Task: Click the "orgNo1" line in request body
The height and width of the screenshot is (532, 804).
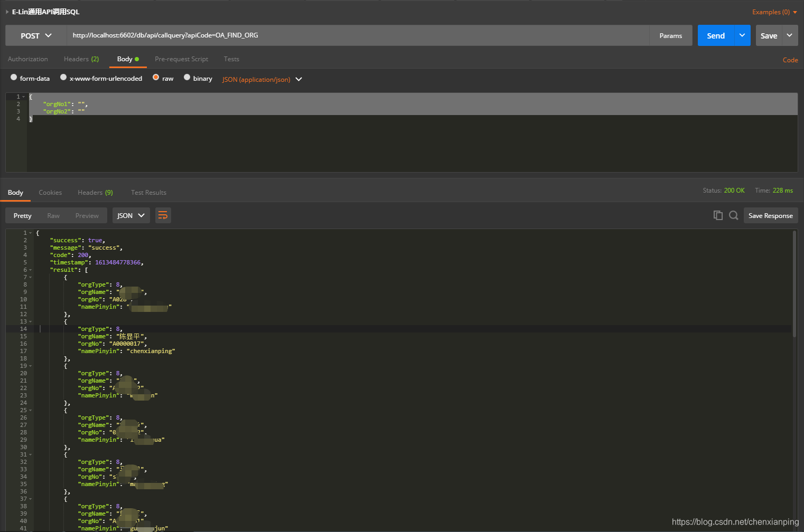Action: 65,104
